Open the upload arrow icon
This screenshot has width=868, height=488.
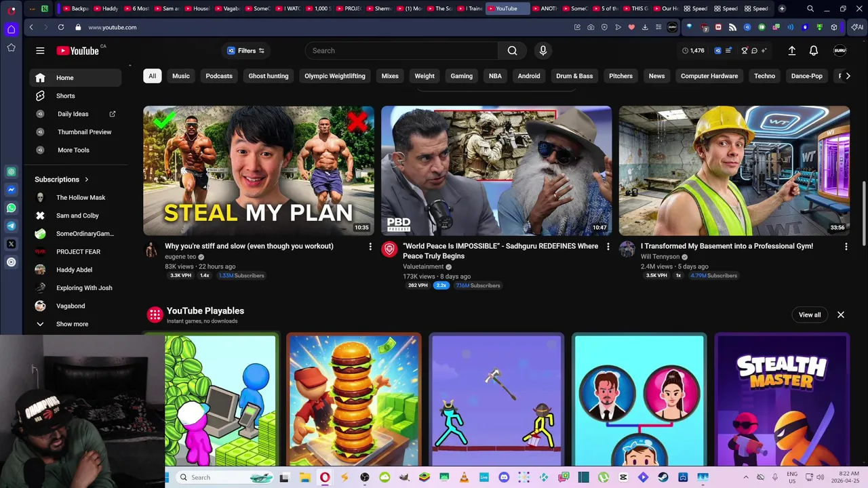[x=791, y=50]
